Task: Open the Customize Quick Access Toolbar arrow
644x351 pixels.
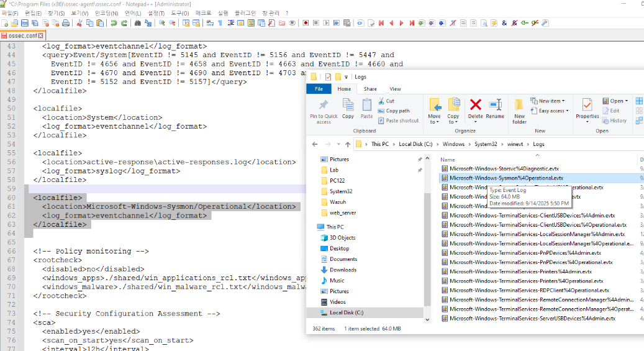Action: [x=347, y=77]
